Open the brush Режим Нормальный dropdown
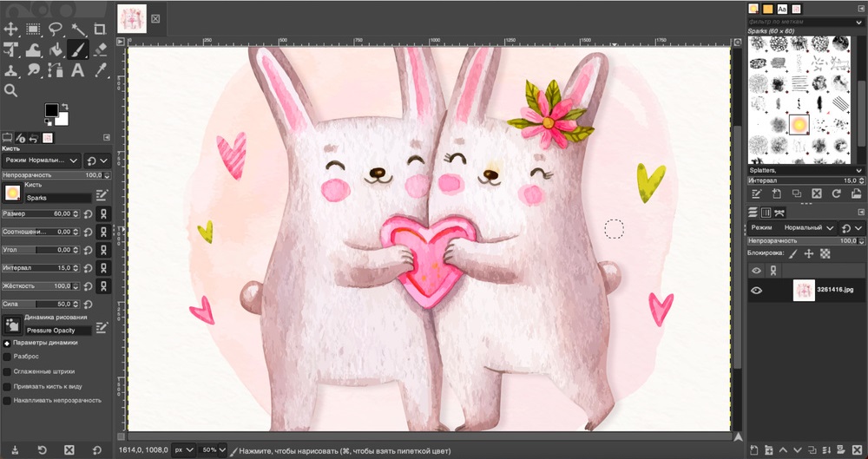The width and height of the screenshot is (868, 459). 42,161
